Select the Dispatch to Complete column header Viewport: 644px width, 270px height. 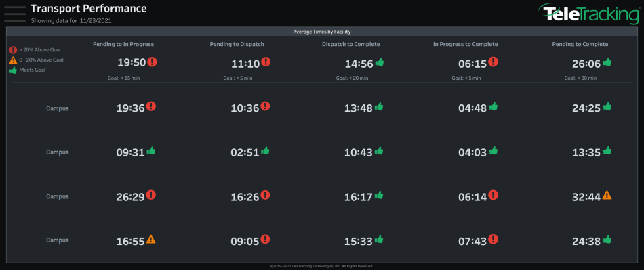coord(350,44)
